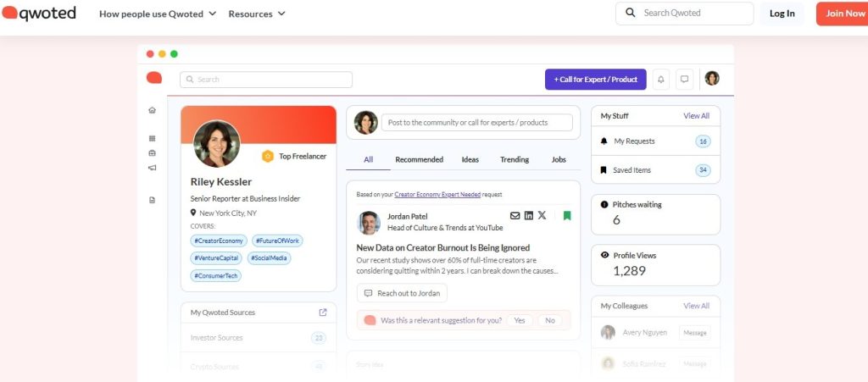Open the messages chat icon
Viewport: 868px width, 382px height.
click(x=684, y=80)
